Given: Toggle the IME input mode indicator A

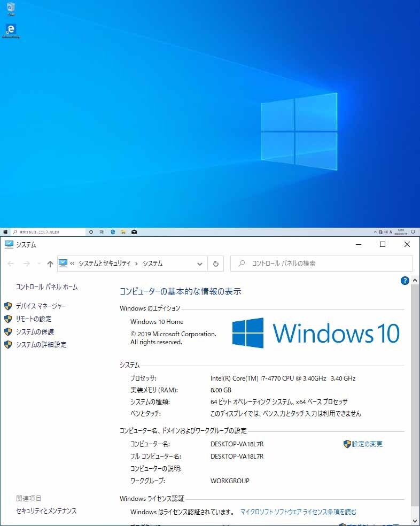Looking at the screenshot, I should 391,232.
